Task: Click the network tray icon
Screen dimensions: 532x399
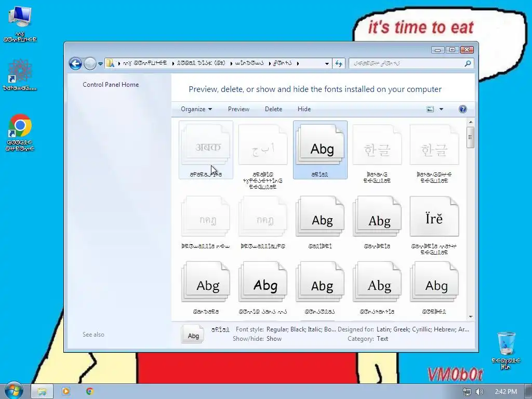Action: click(x=467, y=392)
